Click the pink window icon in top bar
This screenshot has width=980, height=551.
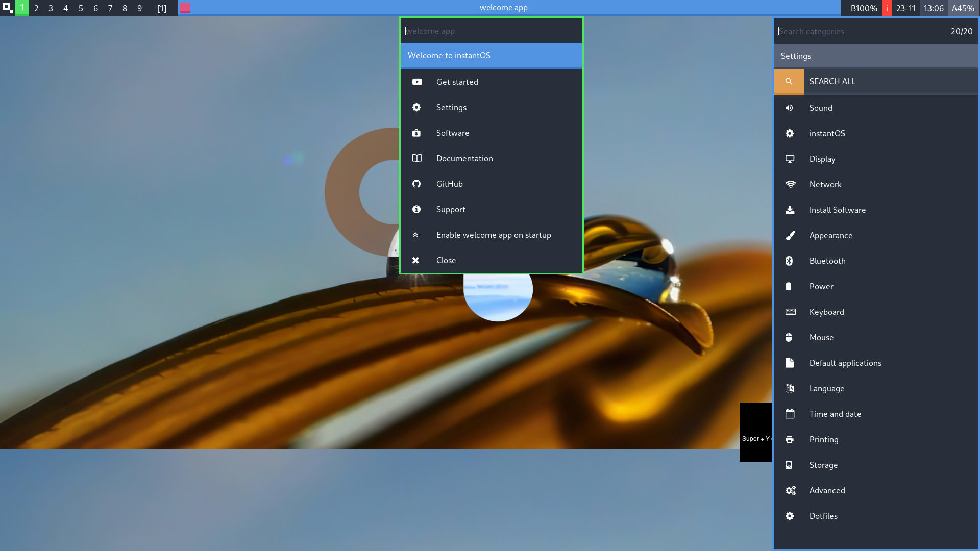click(x=185, y=8)
